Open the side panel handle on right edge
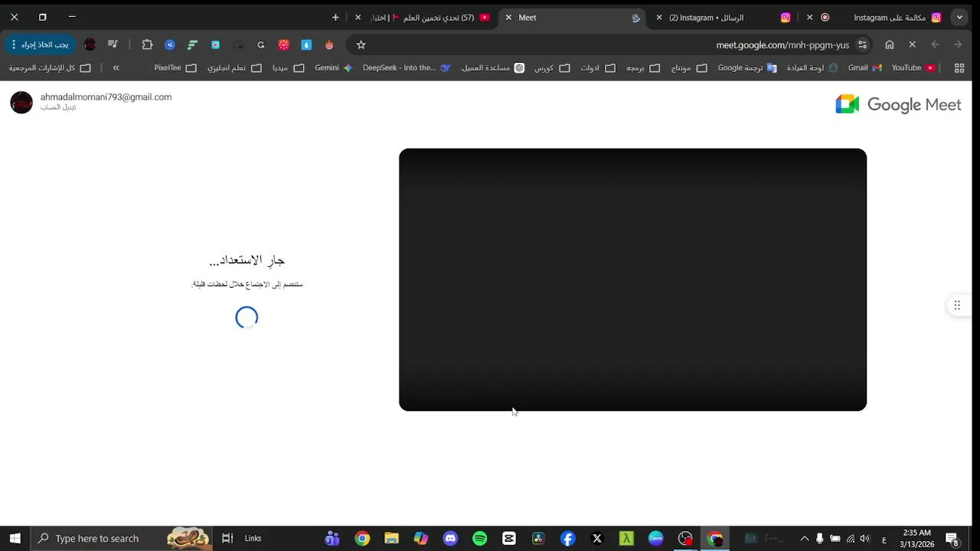 957,305
